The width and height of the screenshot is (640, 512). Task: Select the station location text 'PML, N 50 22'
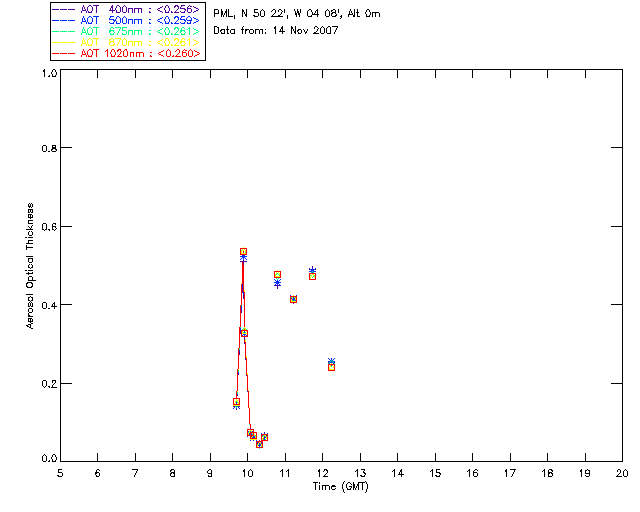tap(249, 14)
